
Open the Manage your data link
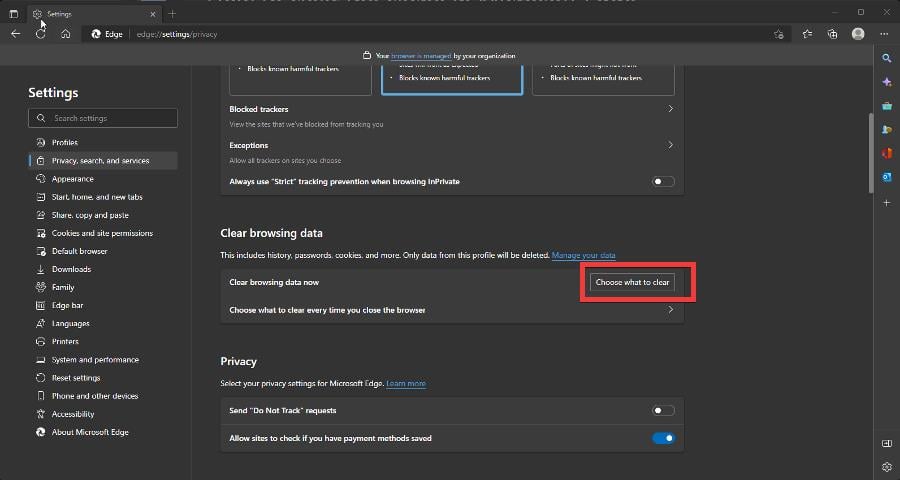583,255
